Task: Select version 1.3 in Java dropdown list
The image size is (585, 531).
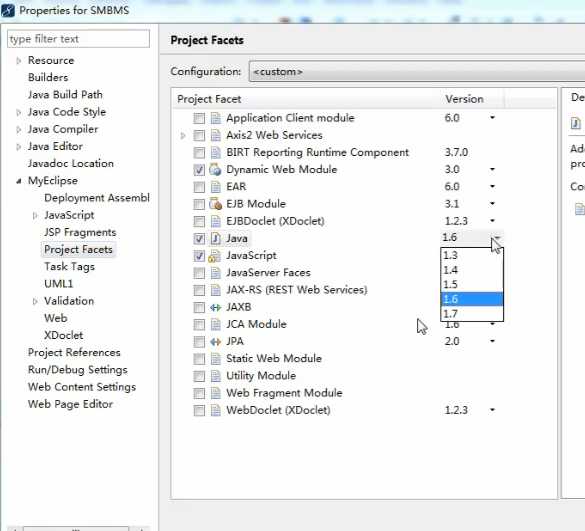Action: point(472,255)
